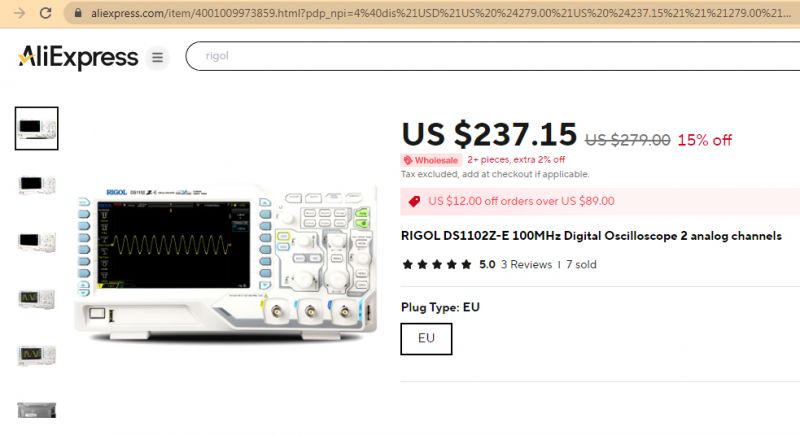Click the padlock site info icon
This screenshot has width=800, height=435.
78,13
